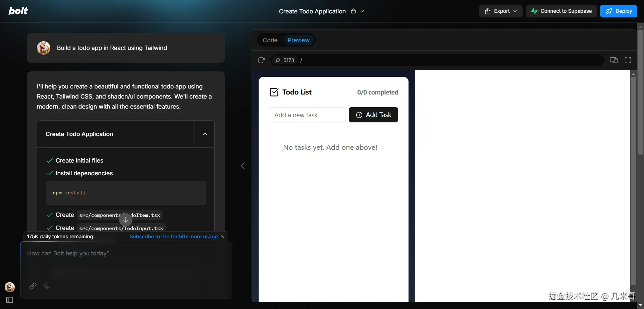Click the user avatar in the prompt message
This screenshot has width=644, height=309.
[x=44, y=48]
